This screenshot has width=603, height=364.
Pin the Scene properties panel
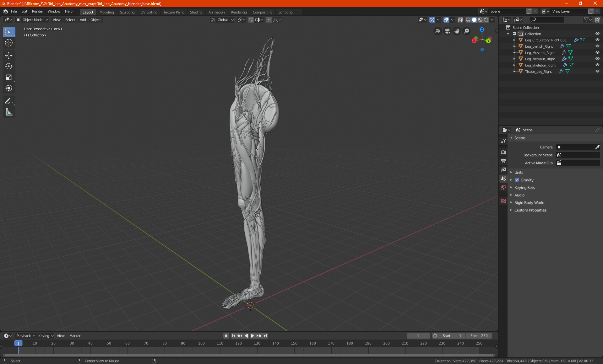[x=597, y=130]
